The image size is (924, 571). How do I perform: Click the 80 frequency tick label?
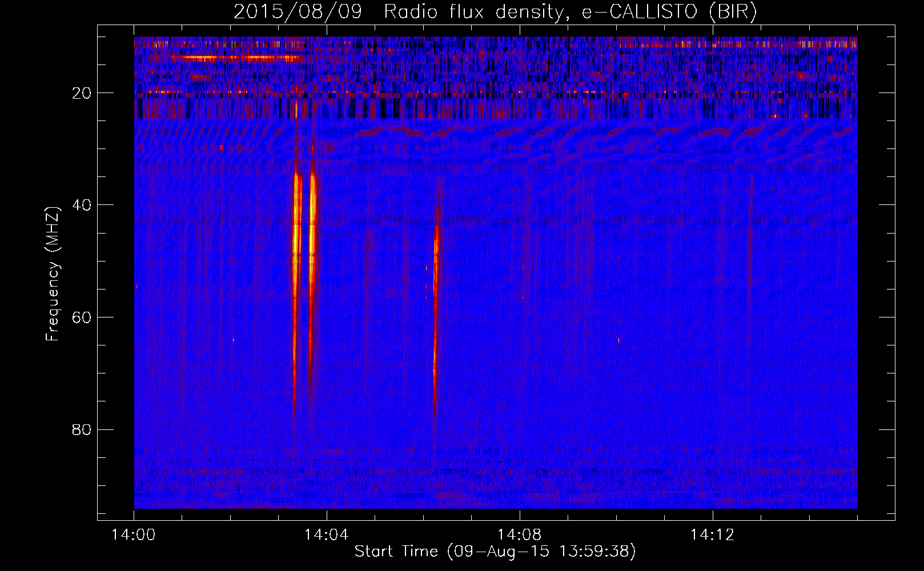(82, 429)
